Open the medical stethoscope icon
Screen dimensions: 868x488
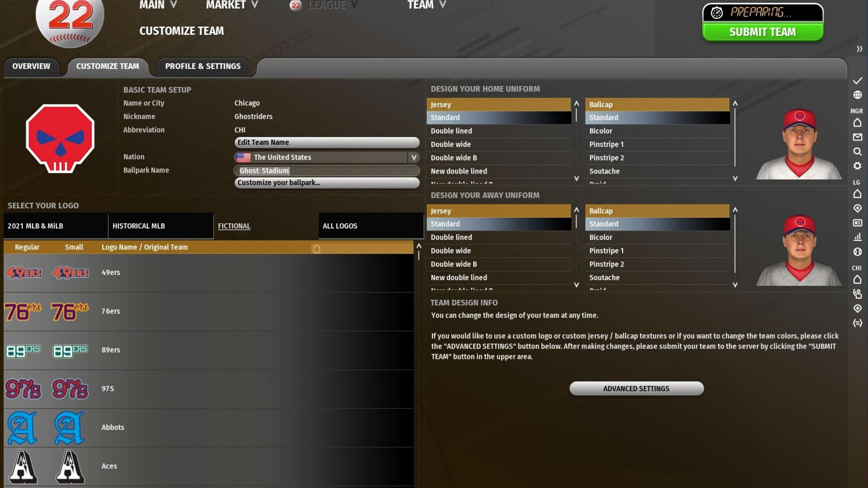[857, 294]
